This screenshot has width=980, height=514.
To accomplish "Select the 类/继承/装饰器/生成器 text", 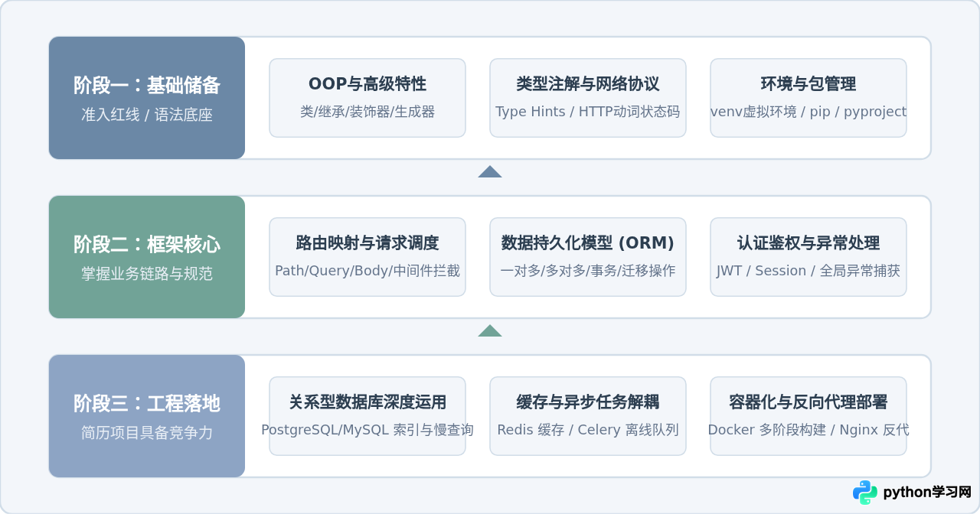I will pyautogui.click(x=367, y=112).
